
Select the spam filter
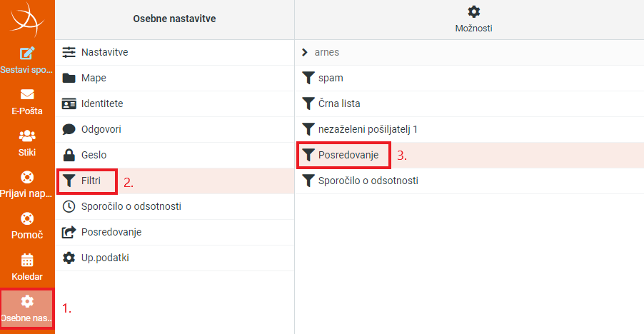[x=470, y=78]
